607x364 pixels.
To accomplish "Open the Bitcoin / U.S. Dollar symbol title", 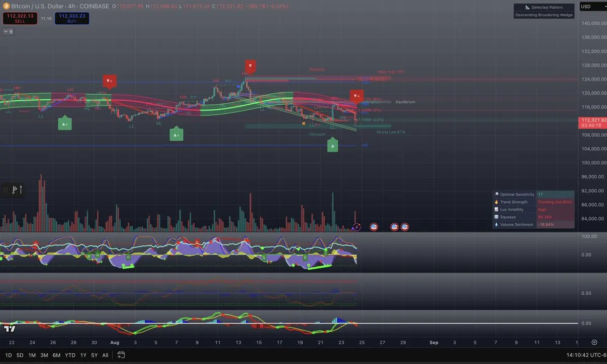I will point(60,6).
